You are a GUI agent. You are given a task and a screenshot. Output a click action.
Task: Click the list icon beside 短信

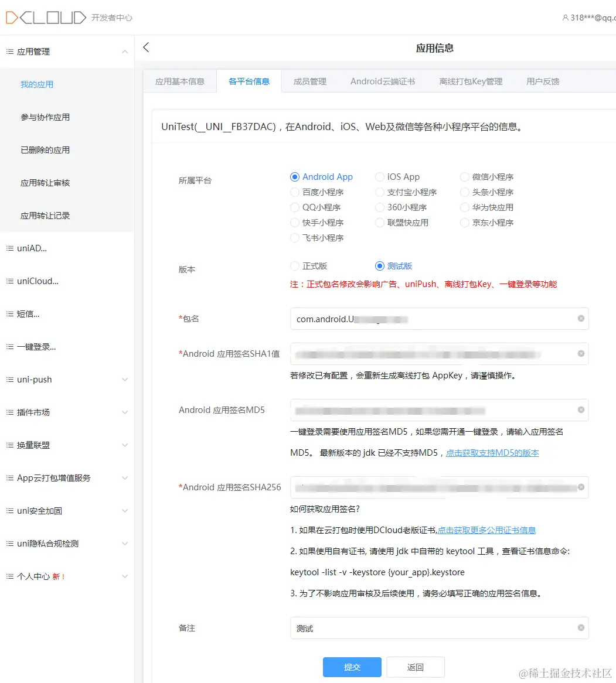point(9,313)
